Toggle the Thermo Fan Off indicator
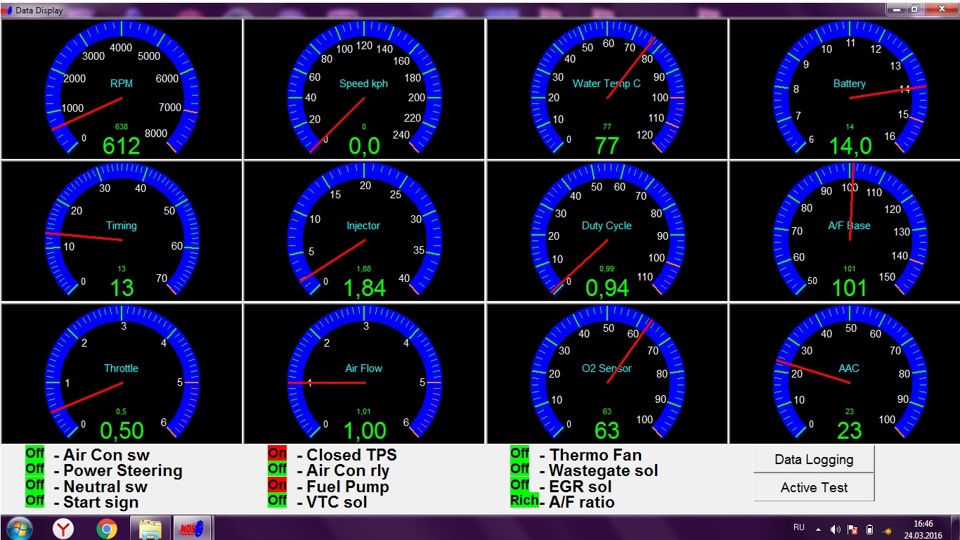Screen dimensions: 960x540 tap(519, 454)
